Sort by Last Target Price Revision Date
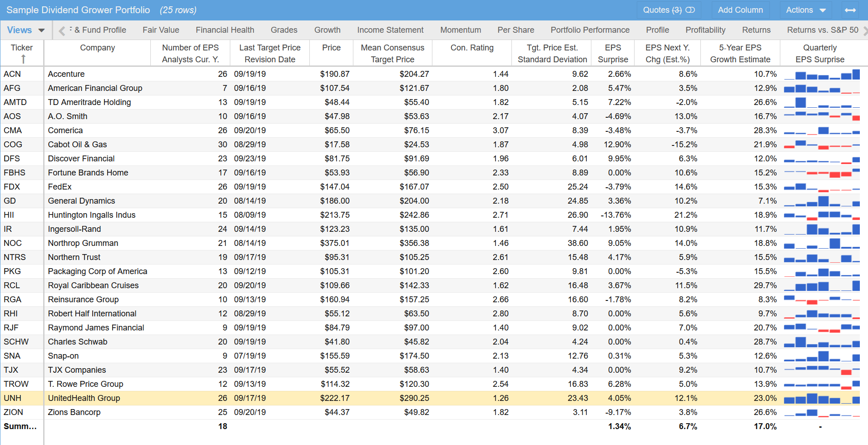 click(x=270, y=54)
